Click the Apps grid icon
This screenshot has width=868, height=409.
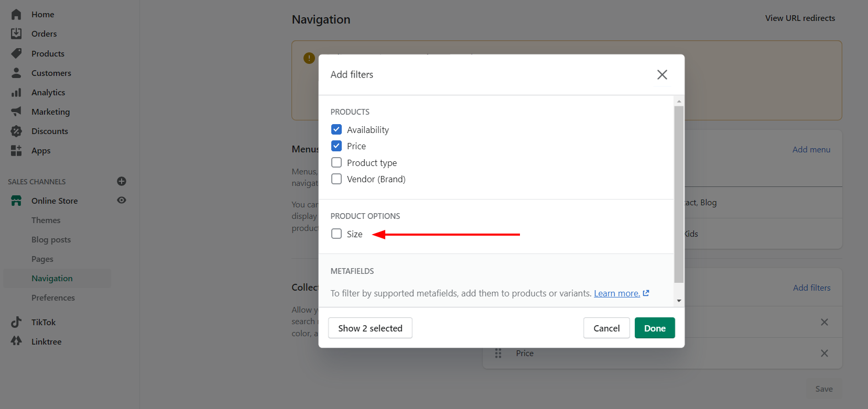pos(16,151)
